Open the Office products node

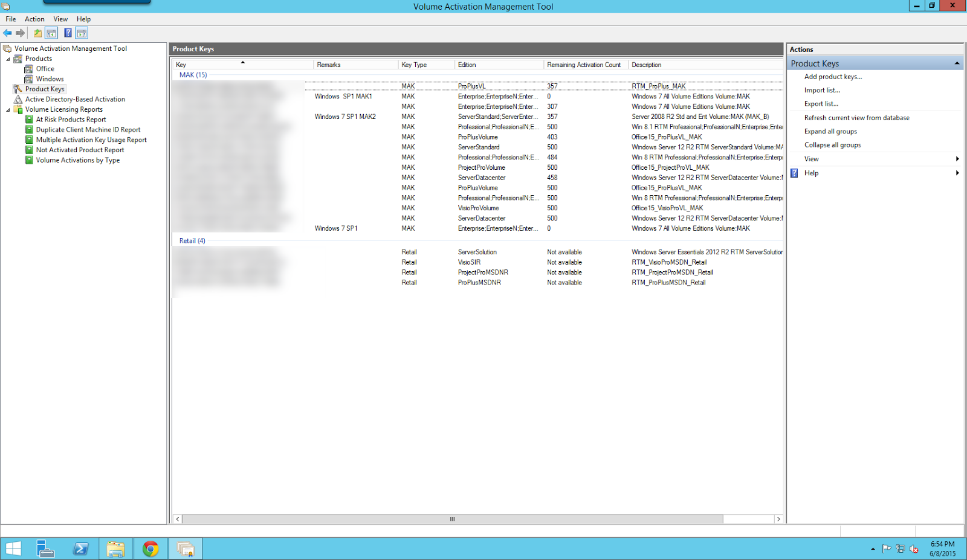45,69
